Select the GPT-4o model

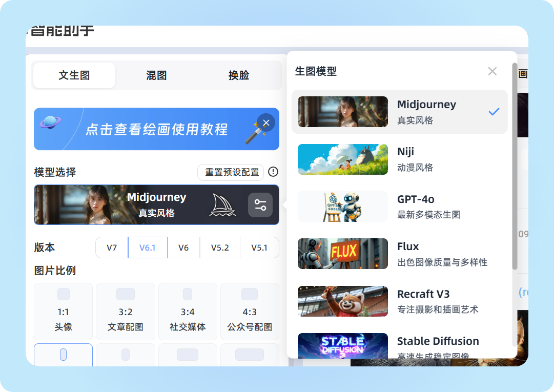(400, 207)
